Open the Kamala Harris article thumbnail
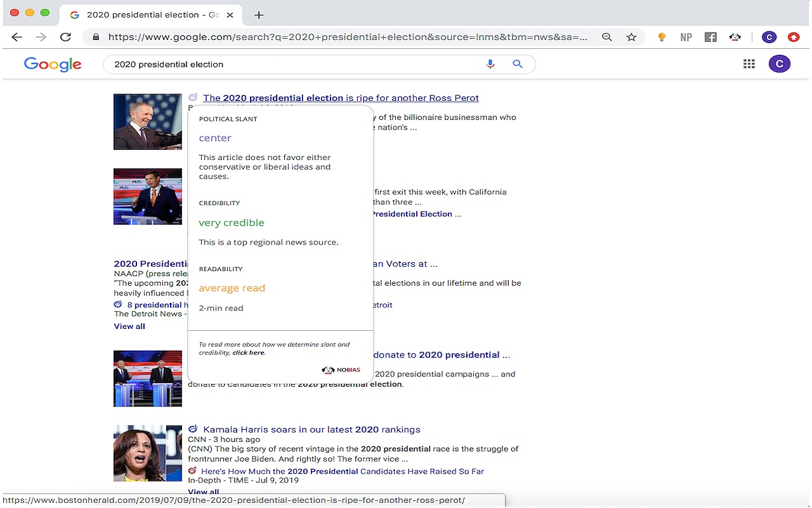 (x=148, y=453)
